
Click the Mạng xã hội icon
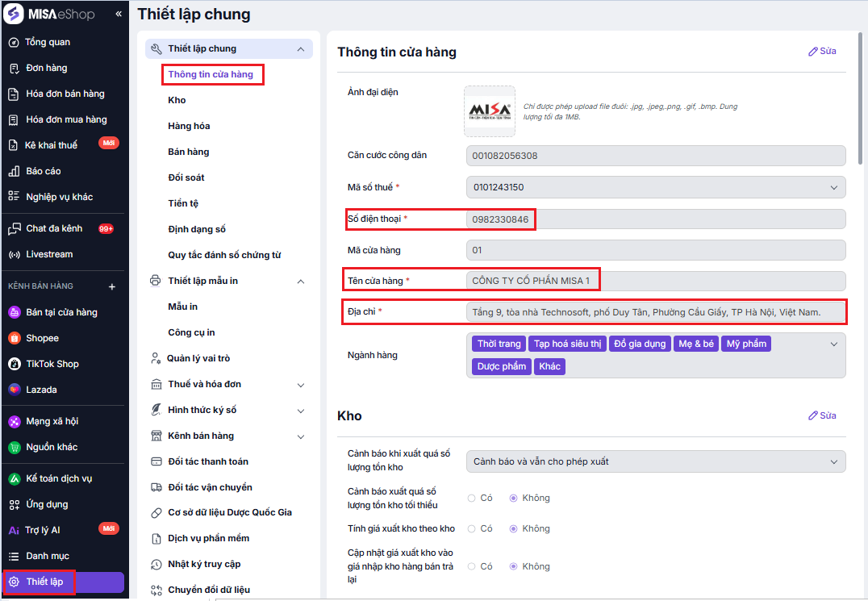[15, 421]
